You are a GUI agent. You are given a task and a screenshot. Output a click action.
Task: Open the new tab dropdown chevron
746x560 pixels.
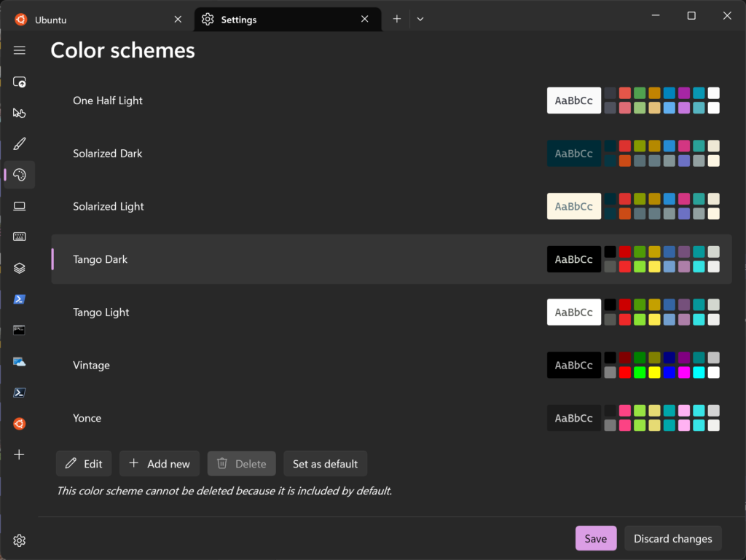(x=420, y=19)
